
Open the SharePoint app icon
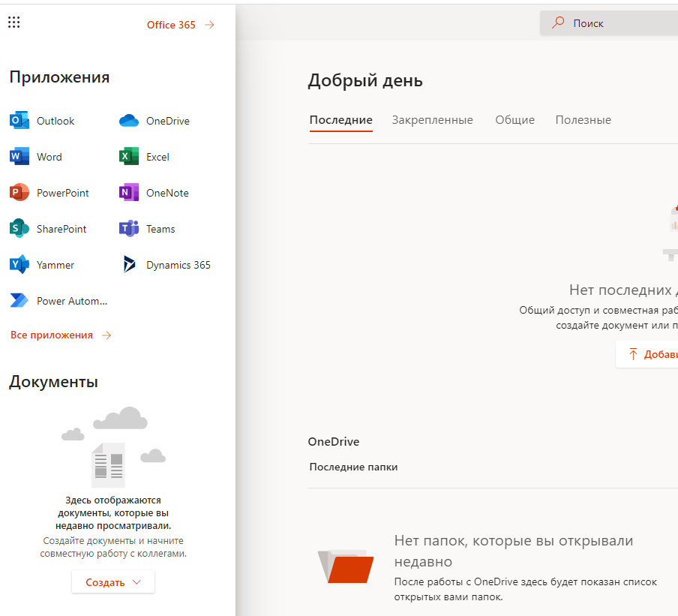19,228
